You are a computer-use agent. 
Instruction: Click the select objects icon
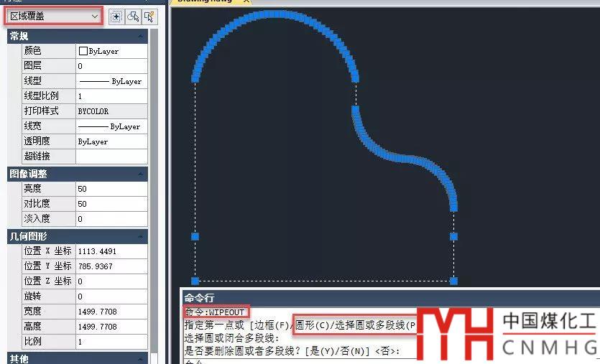[133, 16]
